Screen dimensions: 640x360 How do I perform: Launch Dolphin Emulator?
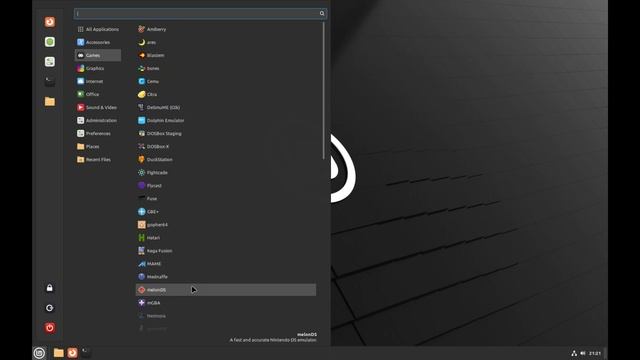(x=226, y=120)
